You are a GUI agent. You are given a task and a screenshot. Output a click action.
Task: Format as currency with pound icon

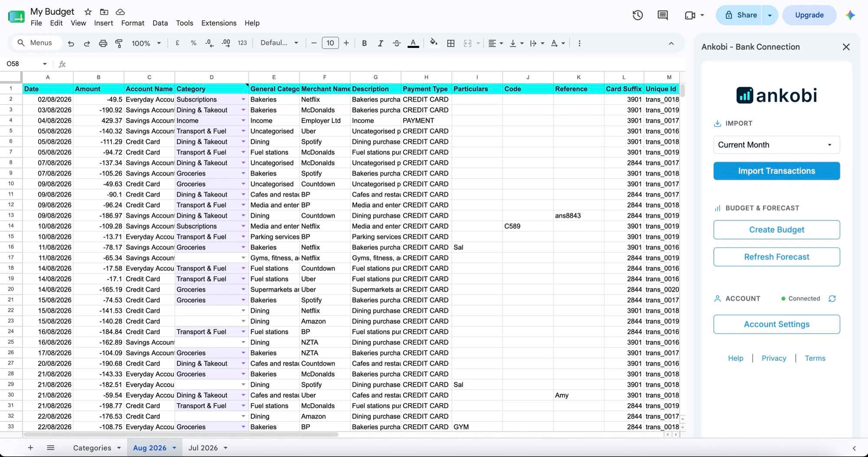(178, 43)
